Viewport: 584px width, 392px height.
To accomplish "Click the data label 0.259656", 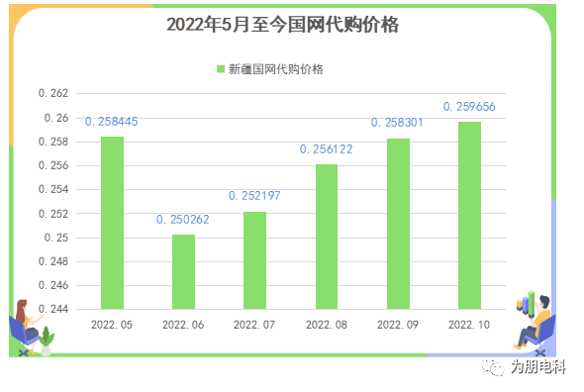I will point(469,107).
